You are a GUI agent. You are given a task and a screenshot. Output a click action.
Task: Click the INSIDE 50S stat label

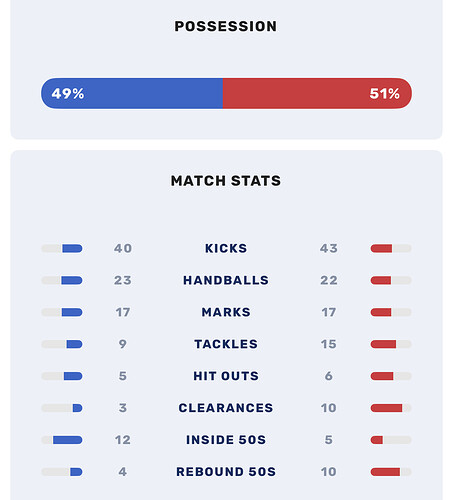[x=226, y=440]
